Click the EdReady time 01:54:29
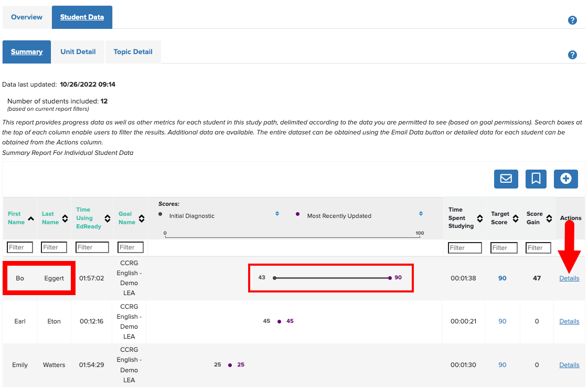The height and width of the screenshot is (387, 588). pos(91,365)
